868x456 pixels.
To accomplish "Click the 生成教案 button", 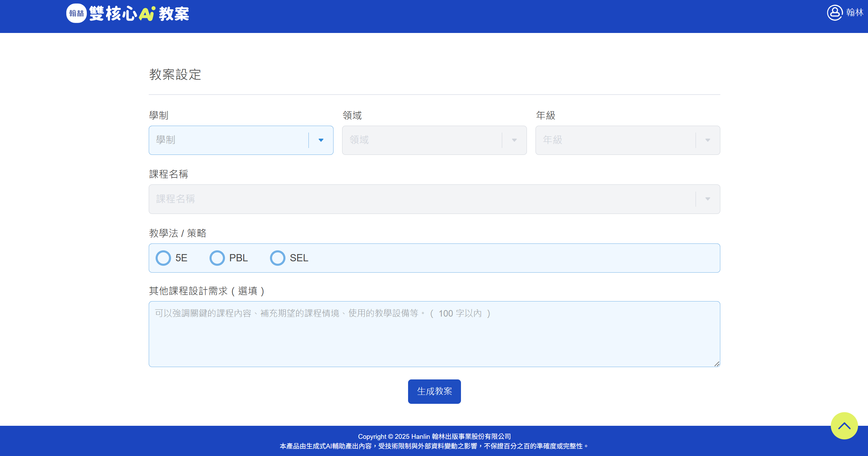I will pos(434,391).
